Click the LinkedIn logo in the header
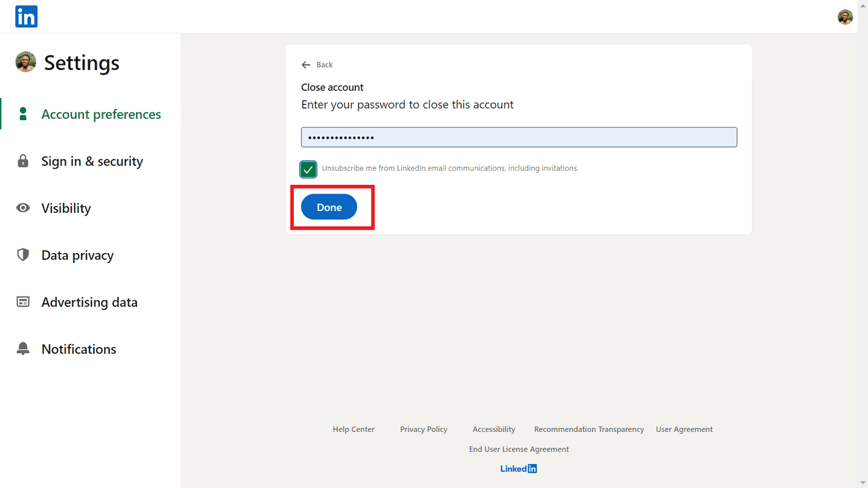 coord(27,17)
